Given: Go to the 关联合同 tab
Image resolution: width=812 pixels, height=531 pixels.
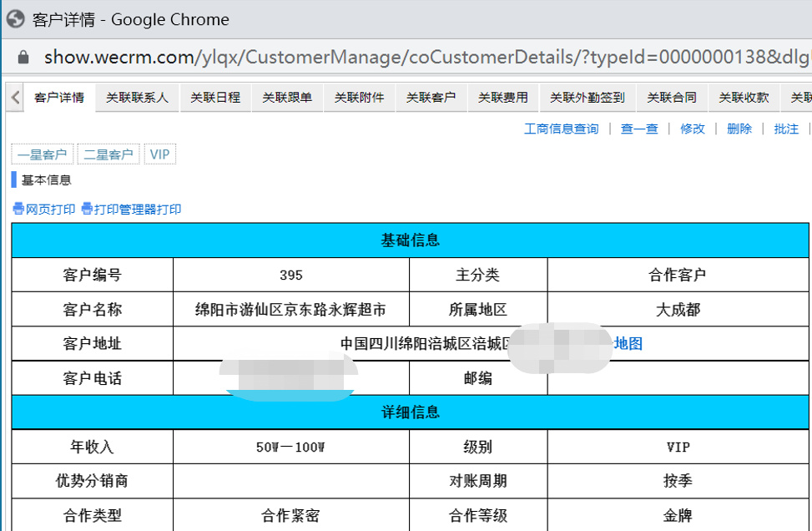Looking at the screenshot, I should (x=672, y=98).
